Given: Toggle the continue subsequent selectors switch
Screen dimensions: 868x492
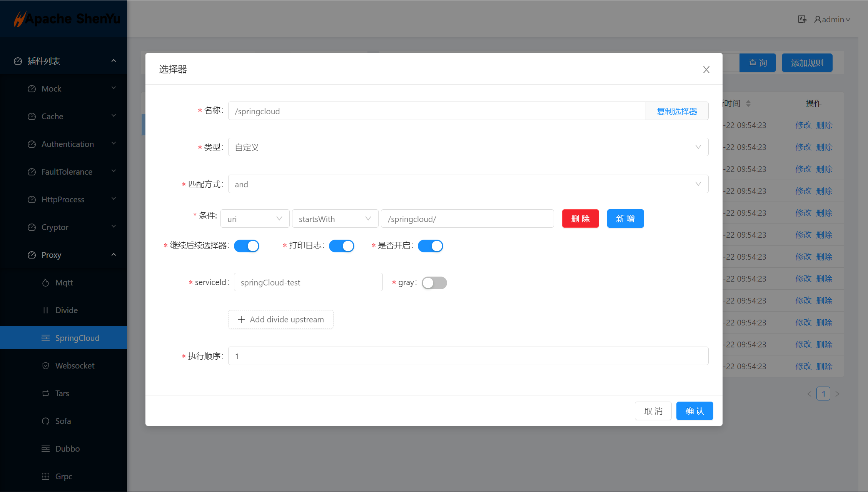Looking at the screenshot, I should point(247,246).
